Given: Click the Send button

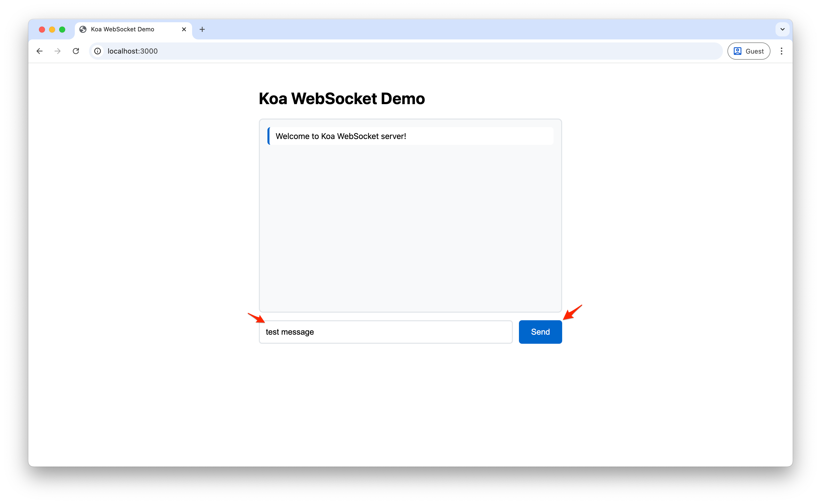Looking at the screenshot, I should click(x=540, y=332).
